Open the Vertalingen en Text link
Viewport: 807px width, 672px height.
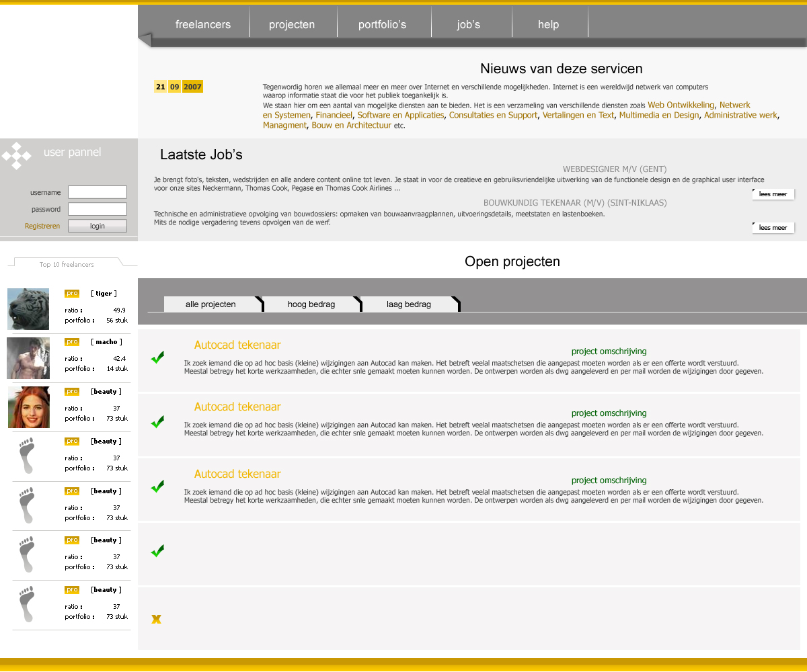578,115
